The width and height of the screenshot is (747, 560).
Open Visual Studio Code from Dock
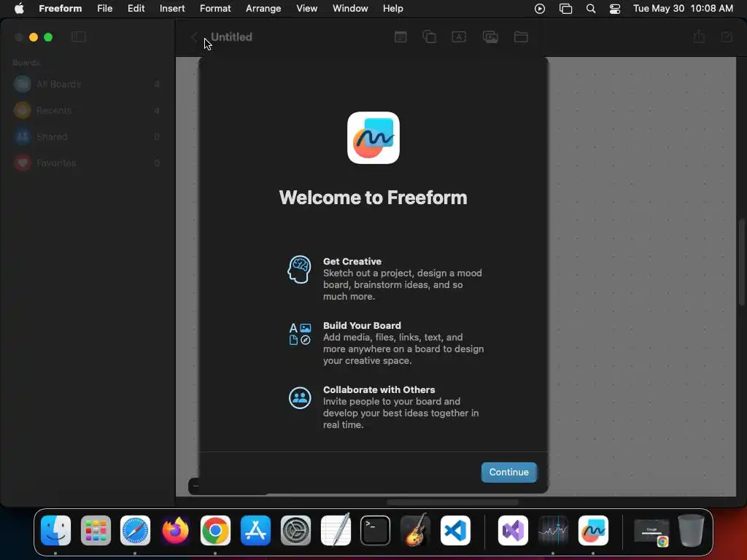click(455, 531)
